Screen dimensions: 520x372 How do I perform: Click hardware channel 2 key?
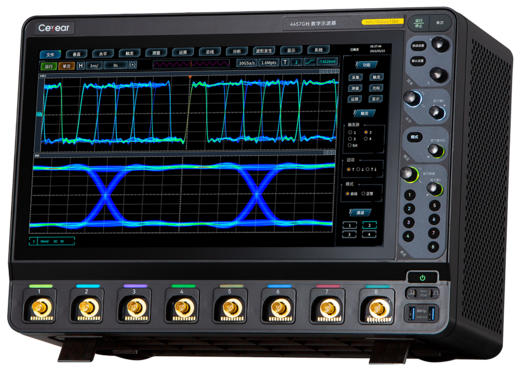point(409,209)
